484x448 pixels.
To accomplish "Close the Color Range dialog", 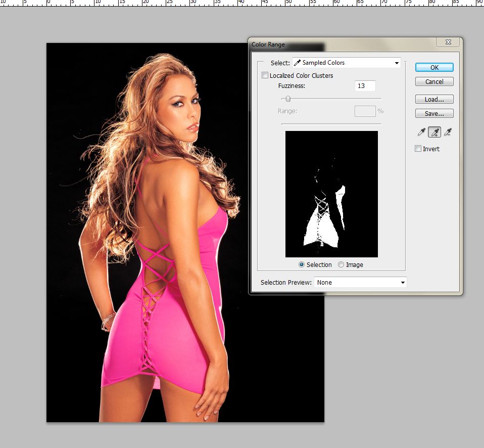I will click(449, 41).
